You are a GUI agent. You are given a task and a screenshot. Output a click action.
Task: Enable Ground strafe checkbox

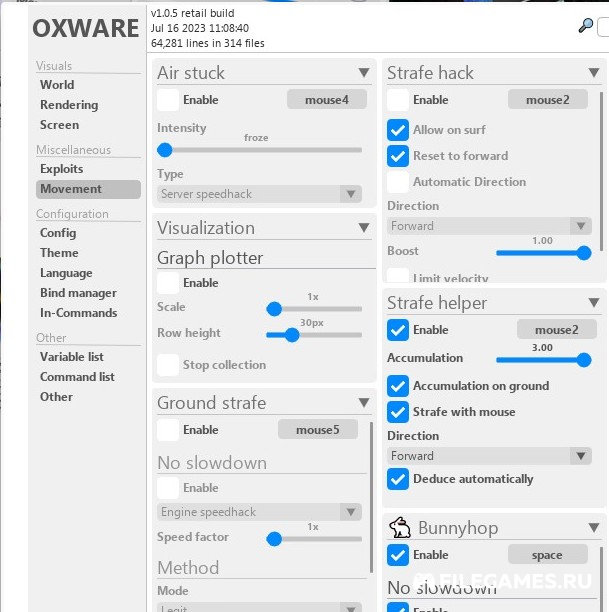pos(168,430)
